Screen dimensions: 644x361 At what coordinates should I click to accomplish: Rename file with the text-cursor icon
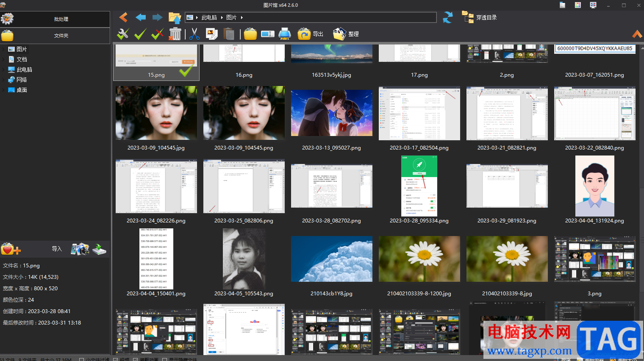pyautogui.click(x=268, y=34)
